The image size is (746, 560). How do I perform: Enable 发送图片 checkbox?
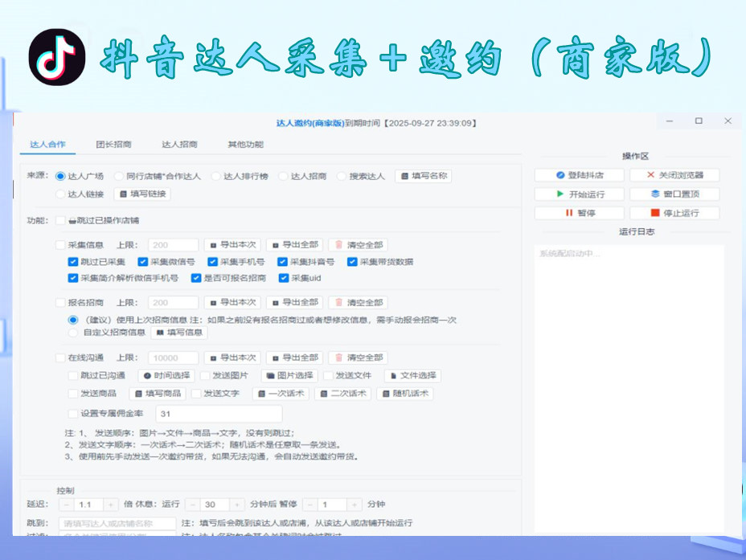click(x=205, y=375)
